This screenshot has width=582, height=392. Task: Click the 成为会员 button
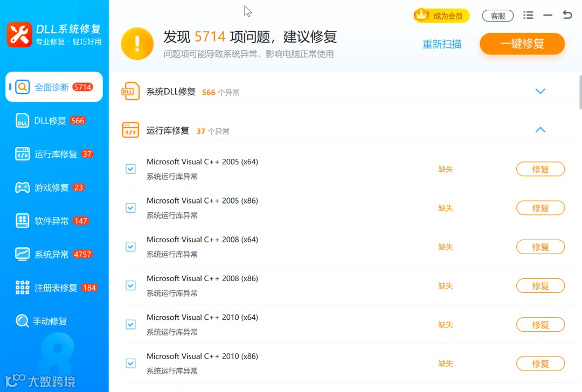(442, 16)
